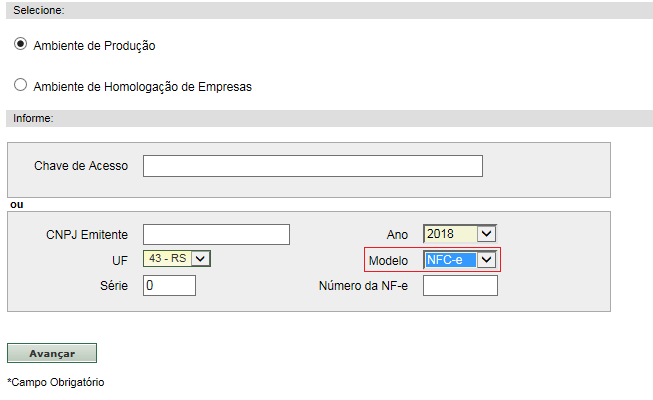The image size is (653, 400).
Task: Click the Número da NF-e field
Action: coord(460,286)
